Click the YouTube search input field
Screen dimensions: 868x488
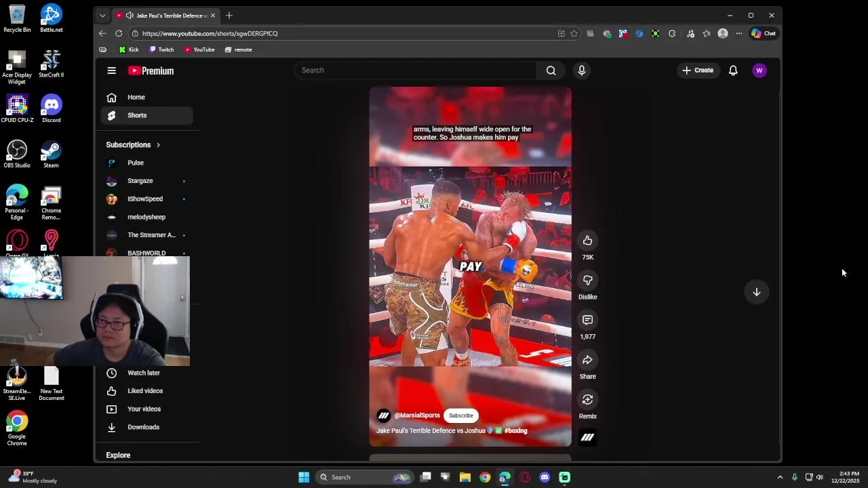[415, 70]
